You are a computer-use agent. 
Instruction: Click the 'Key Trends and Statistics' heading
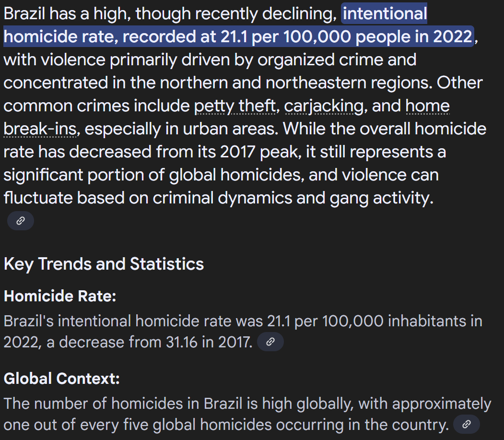(x=104, y=264)
